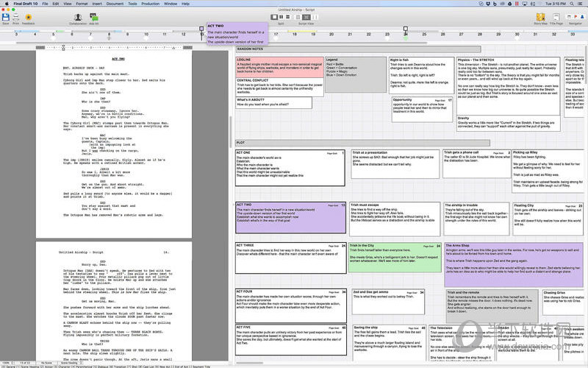Click the menu bar clock Tue 3:15 PM
The image size is (588, 368).
[556, 4]
